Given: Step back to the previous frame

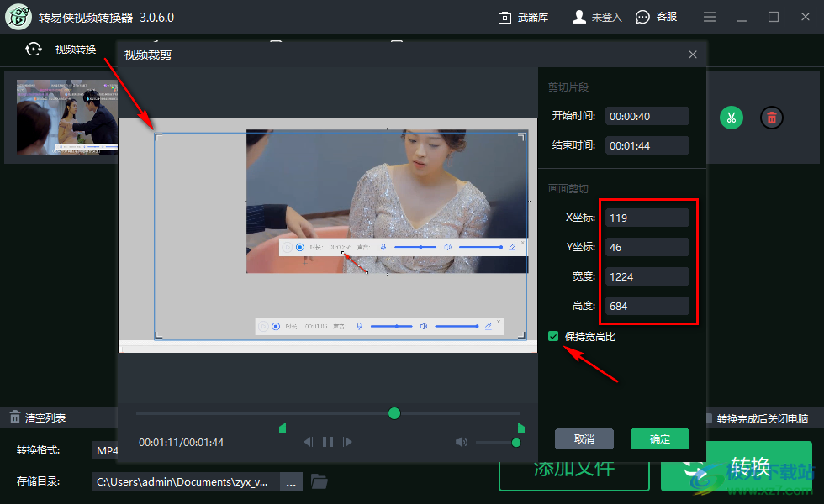Looking at the screenshot, I should (309, 442).
